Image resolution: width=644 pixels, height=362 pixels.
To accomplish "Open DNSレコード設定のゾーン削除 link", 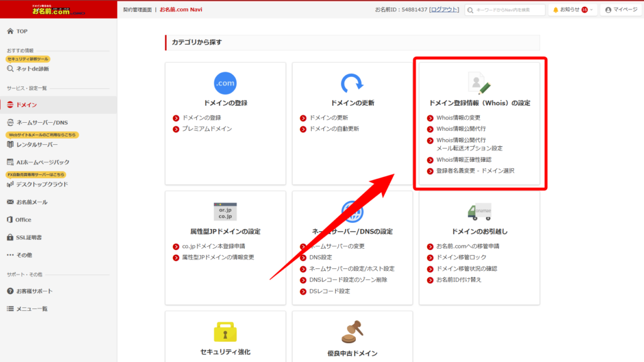I will coord(348,280).
